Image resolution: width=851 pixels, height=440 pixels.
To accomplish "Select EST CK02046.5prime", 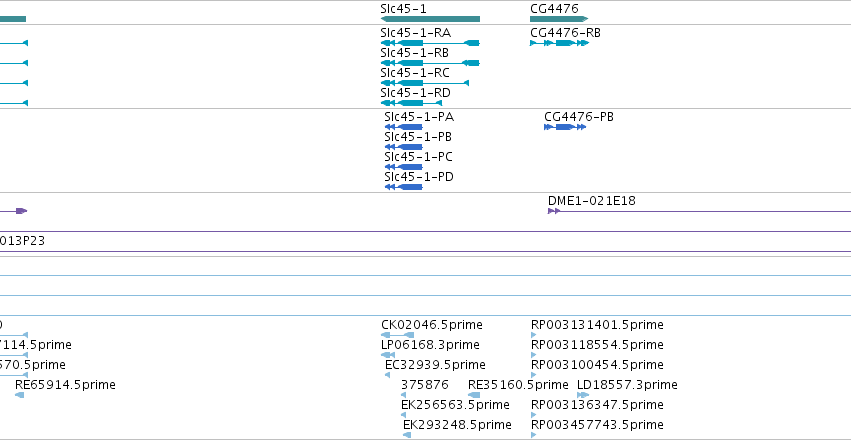I will [431, 325].
